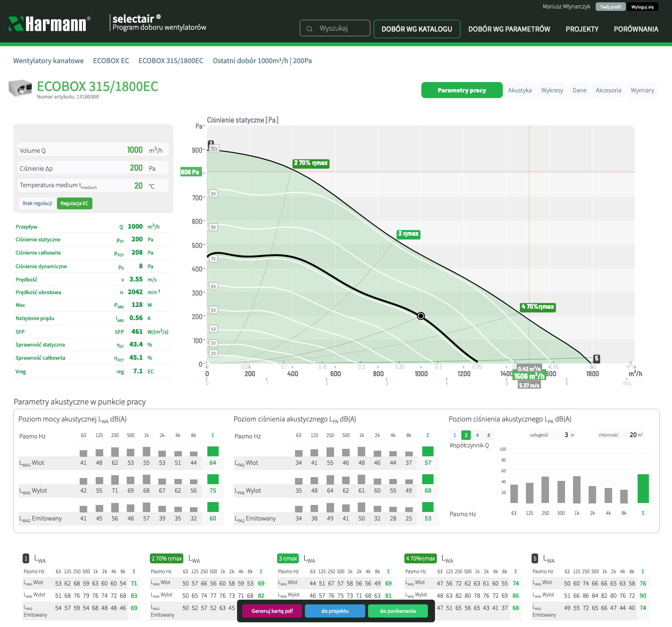Select the 8V curve label on chart
This screenshot has height=627, width=672.
tap(213, 227)
